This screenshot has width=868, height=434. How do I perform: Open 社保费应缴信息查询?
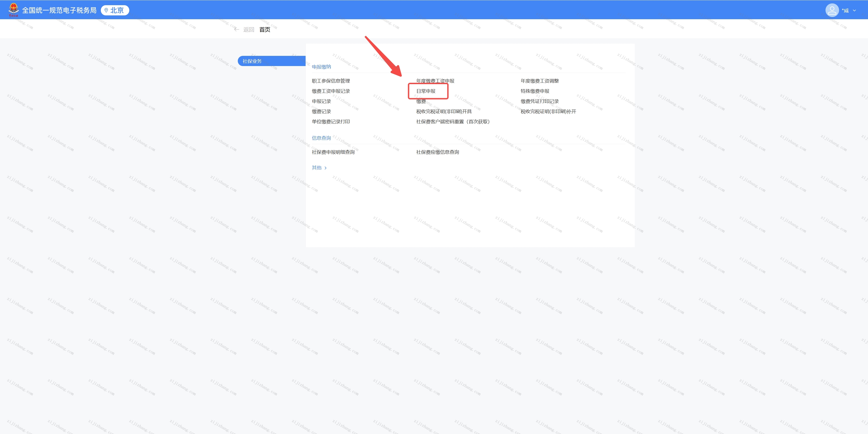point(437,152)
